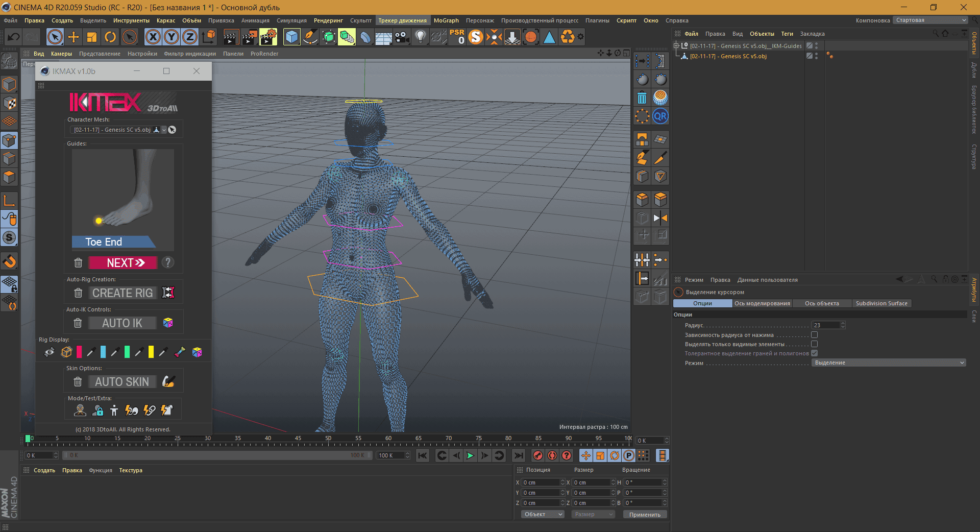
Task: Pick the light blue rig display color
Action: [103, 352]
